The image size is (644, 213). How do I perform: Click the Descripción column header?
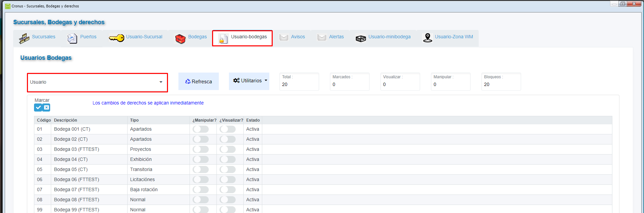tap(90, 120)
